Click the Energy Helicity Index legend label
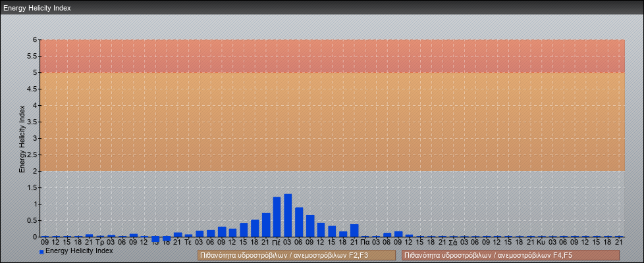The width and height of the screenshot is (644, 263). (79, 251)
